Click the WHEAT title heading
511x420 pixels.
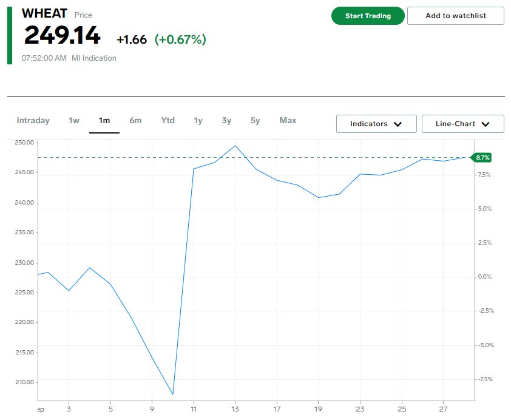[44, 13]
